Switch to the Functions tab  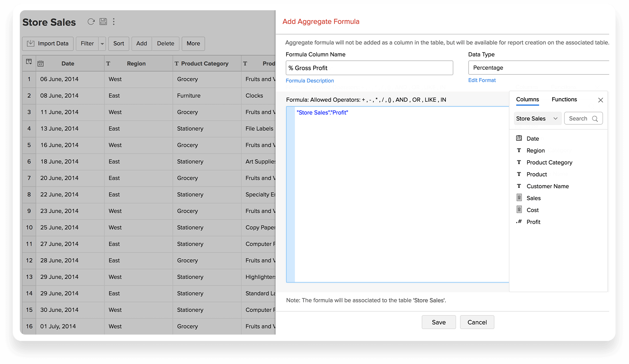point(564,100)
